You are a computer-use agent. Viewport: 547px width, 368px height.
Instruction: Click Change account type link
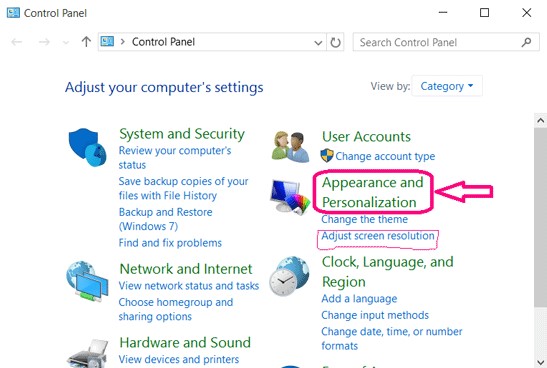click(385, 156)
